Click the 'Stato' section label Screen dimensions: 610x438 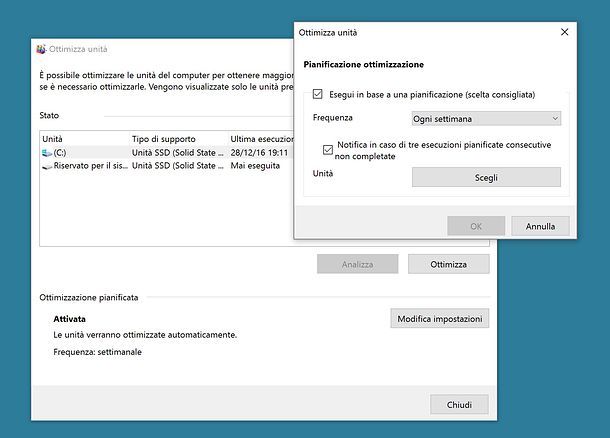[x=49, y=116]
